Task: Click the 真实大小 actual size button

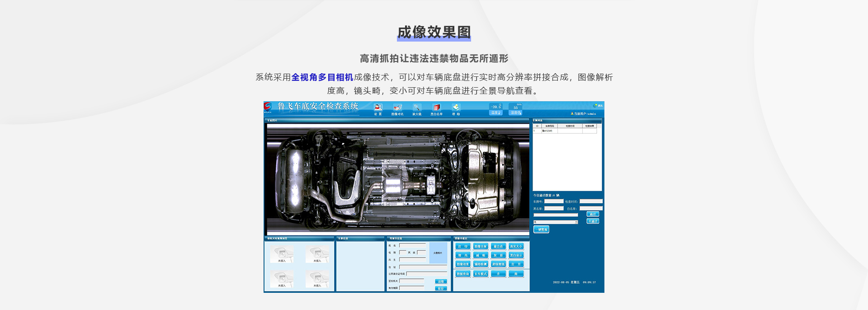Action: click(x=516, y=246)
